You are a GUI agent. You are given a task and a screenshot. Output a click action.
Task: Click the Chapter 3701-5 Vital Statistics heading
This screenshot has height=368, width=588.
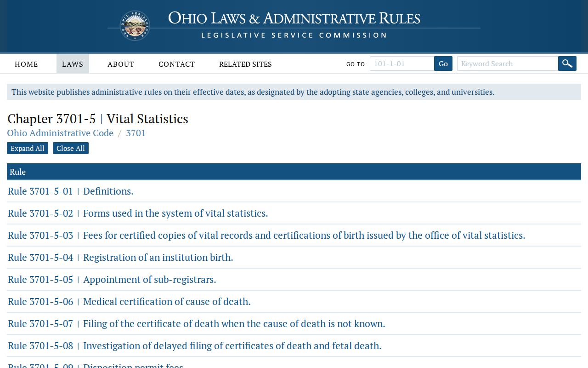(x=98, y=119)
